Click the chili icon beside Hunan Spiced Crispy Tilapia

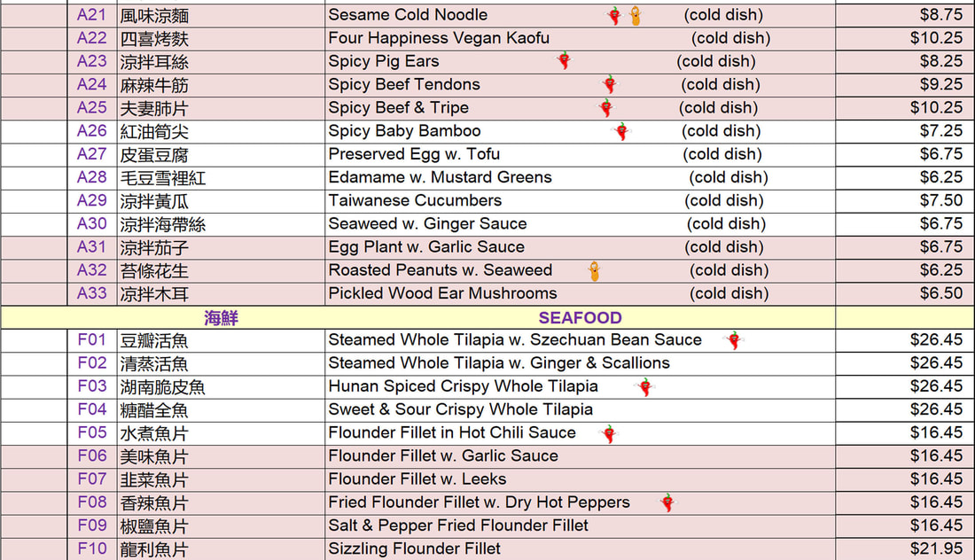point(645,386)
